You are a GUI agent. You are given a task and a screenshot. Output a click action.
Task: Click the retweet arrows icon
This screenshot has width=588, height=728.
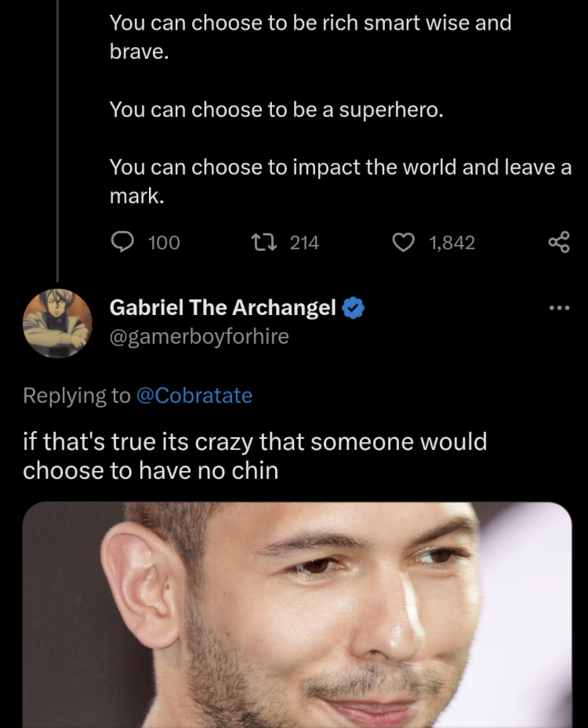click(x=265, y=243)
